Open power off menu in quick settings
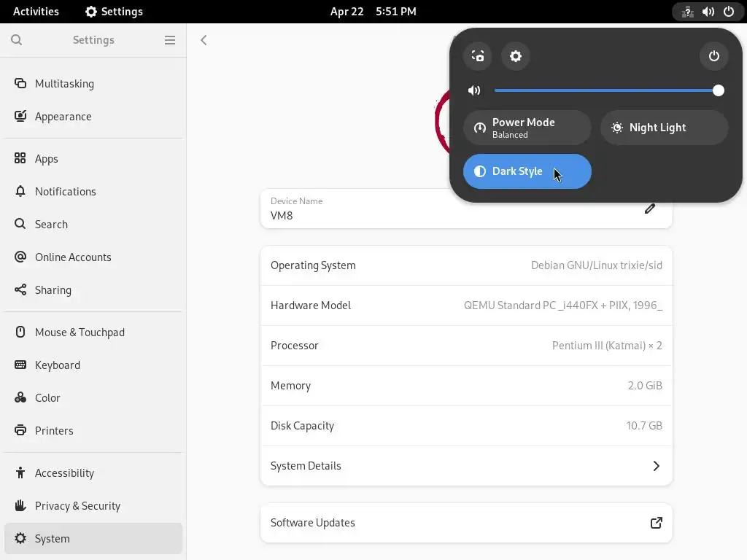This screenshot has height=560, width=747. tap(713, 56)
